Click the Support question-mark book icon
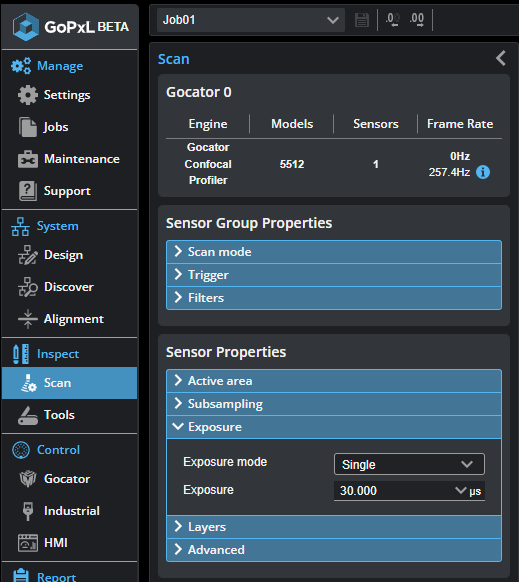The width and height of the screenshot is (519, 582). pos(28,191)
